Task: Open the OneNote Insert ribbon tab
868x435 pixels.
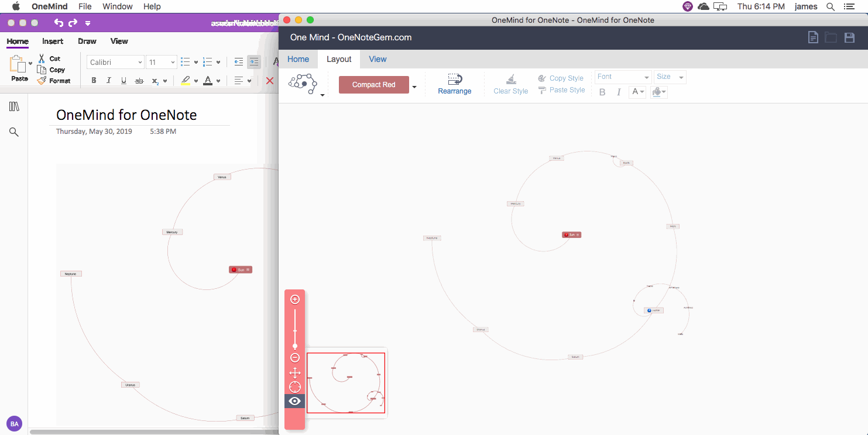Action: pos(53,42)
